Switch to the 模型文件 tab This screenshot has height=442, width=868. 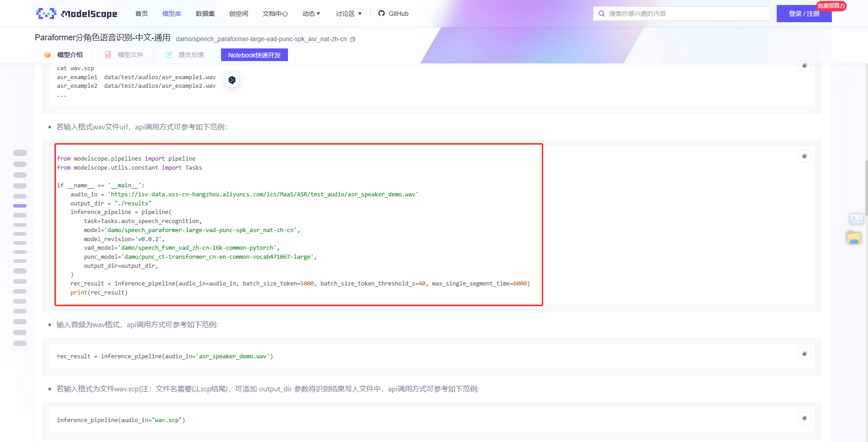tap(124, 55)
